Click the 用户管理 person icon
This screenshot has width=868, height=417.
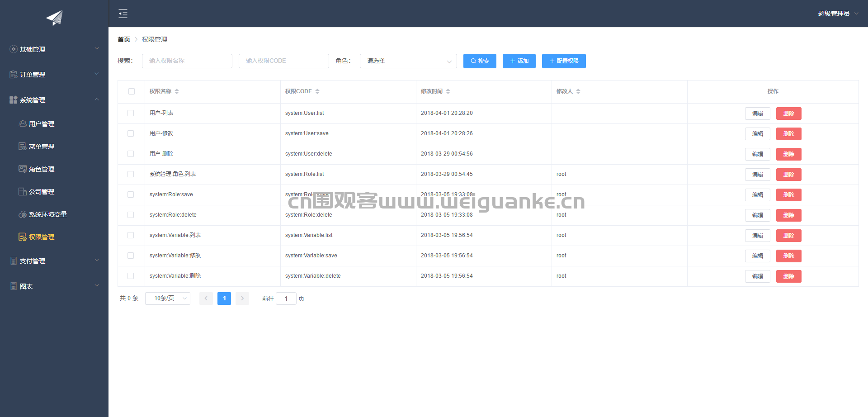23,124
